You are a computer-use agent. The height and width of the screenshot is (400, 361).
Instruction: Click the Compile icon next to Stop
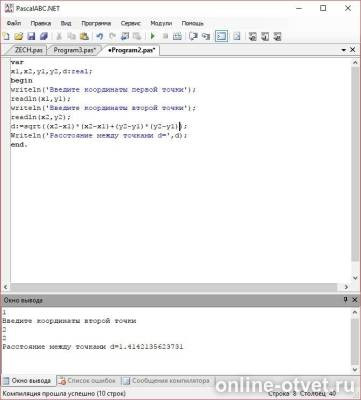177,36
